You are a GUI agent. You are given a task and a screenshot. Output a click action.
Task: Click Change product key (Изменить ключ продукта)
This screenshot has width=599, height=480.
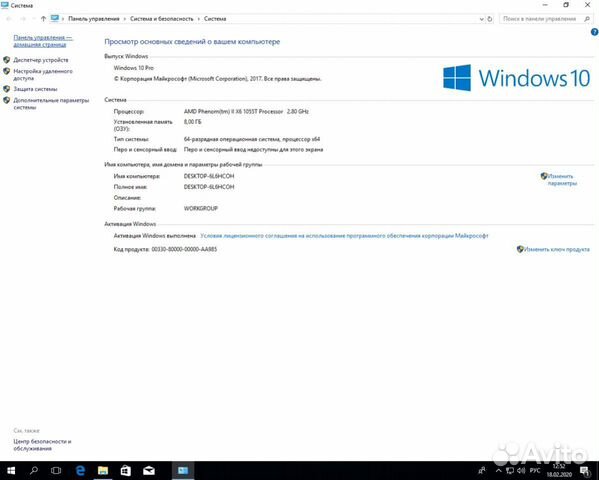point(556,249)
